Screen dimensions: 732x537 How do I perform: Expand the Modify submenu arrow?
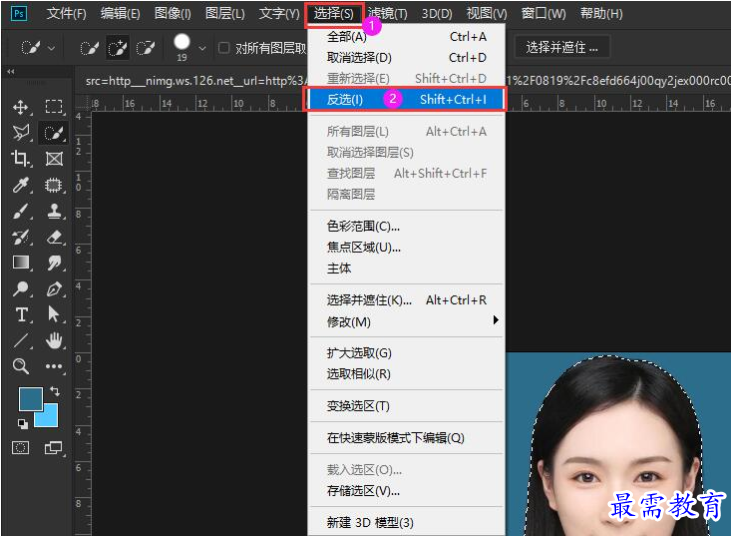[x=495, y=320]
